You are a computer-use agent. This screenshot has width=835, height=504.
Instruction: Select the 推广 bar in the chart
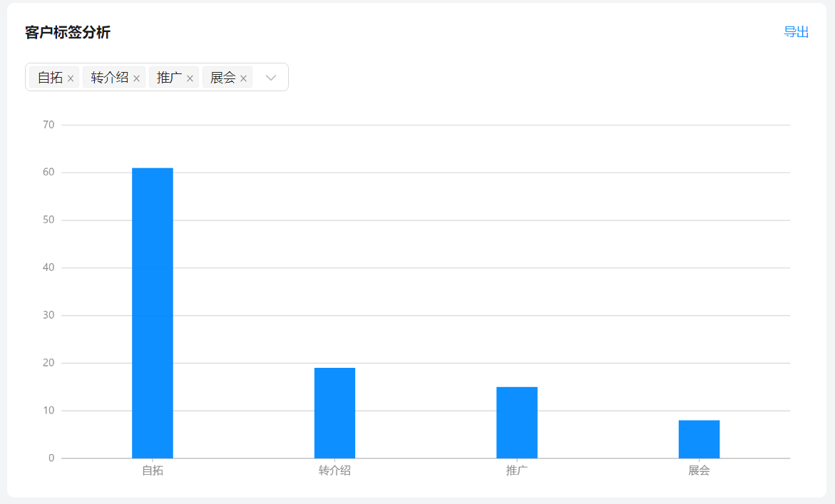pyautogui.click(x=516, y=423)
